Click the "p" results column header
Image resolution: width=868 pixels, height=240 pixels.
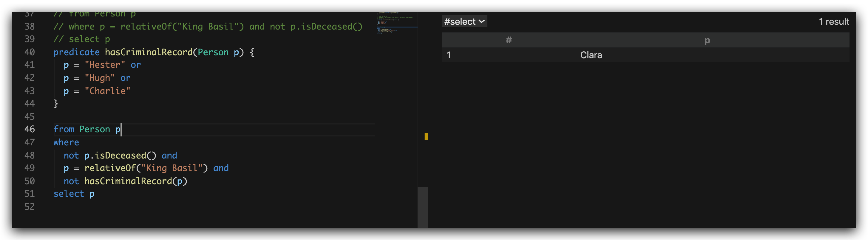pyautogui.click(x=707, y=41)
